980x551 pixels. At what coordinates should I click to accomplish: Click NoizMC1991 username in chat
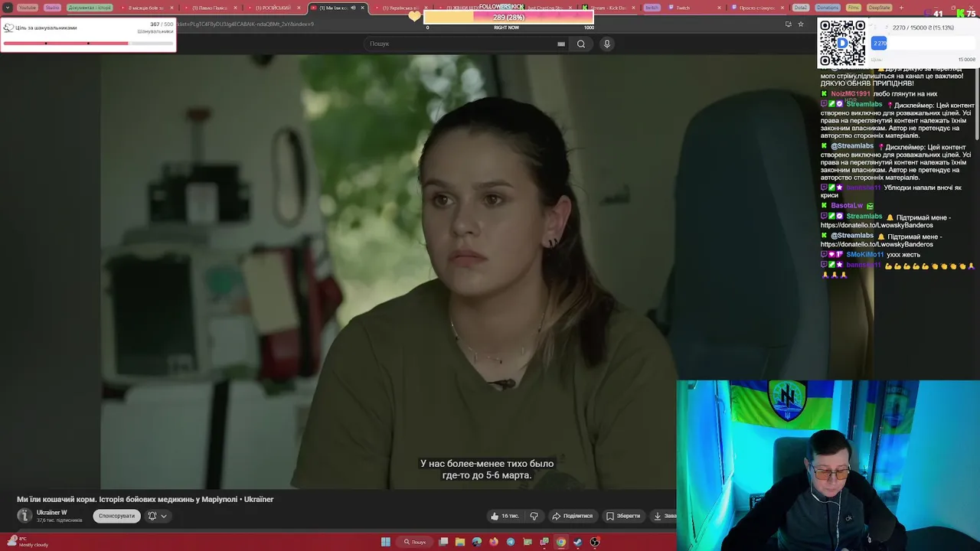[852, 93]
